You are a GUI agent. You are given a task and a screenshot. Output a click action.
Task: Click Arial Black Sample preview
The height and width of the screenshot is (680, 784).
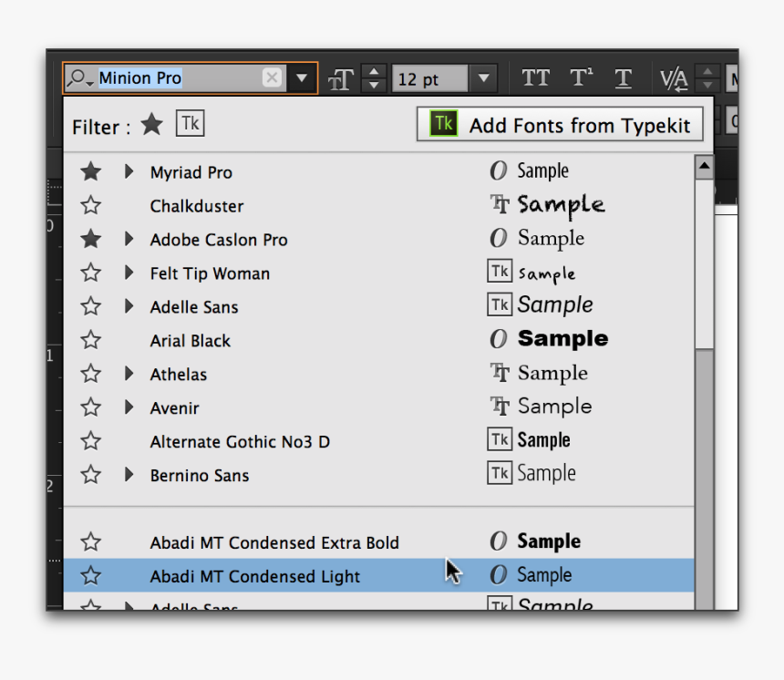(x=563, y=339)
